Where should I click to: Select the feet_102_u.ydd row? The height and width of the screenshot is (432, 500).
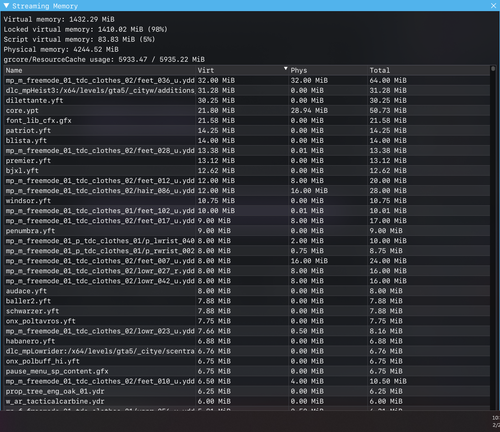[247, 211]
